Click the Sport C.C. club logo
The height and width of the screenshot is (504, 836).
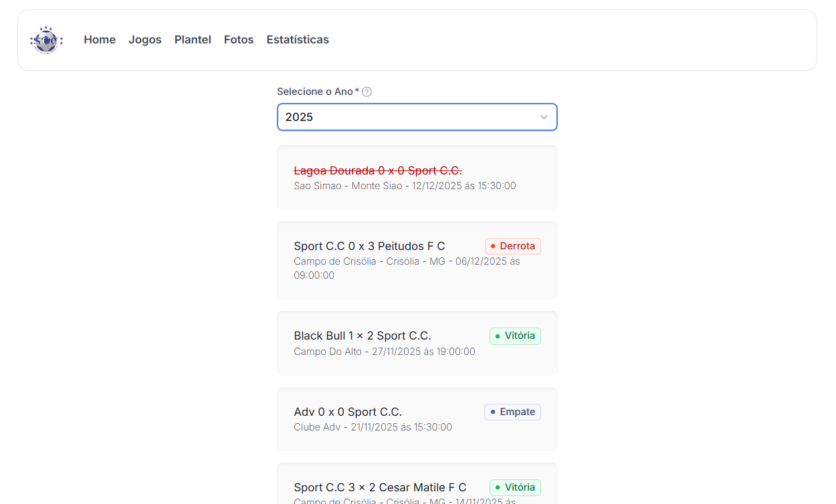(x=46, y=40)
